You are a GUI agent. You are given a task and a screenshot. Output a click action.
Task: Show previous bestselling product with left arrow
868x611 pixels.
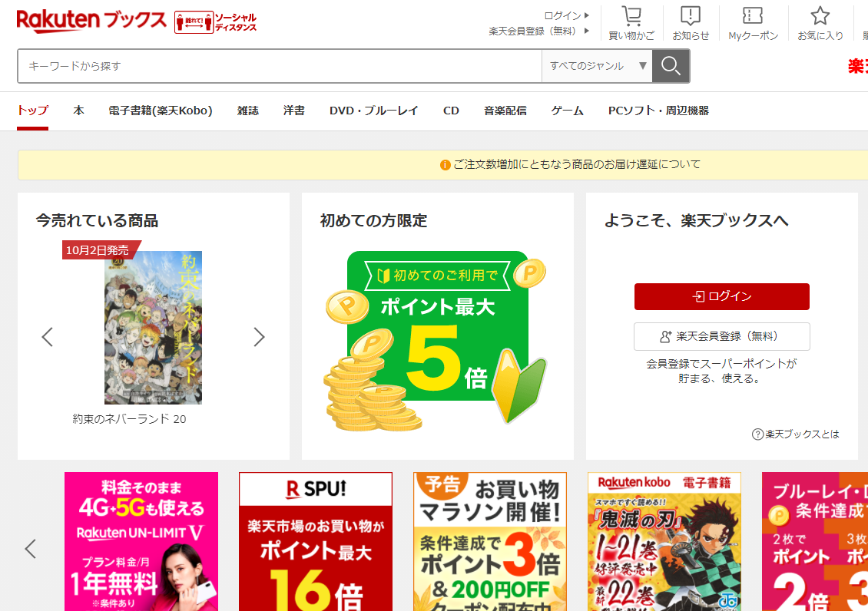click(48, 337)
